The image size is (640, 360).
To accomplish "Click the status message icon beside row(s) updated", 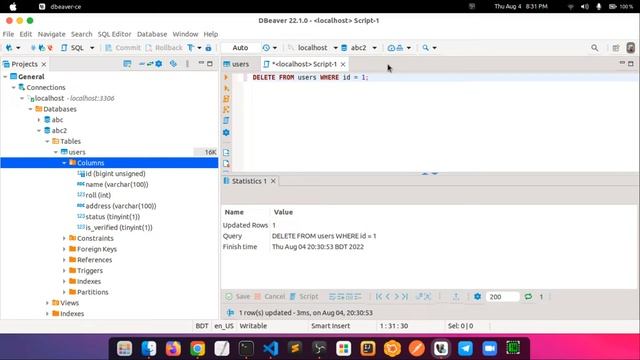I will (231, 313).
